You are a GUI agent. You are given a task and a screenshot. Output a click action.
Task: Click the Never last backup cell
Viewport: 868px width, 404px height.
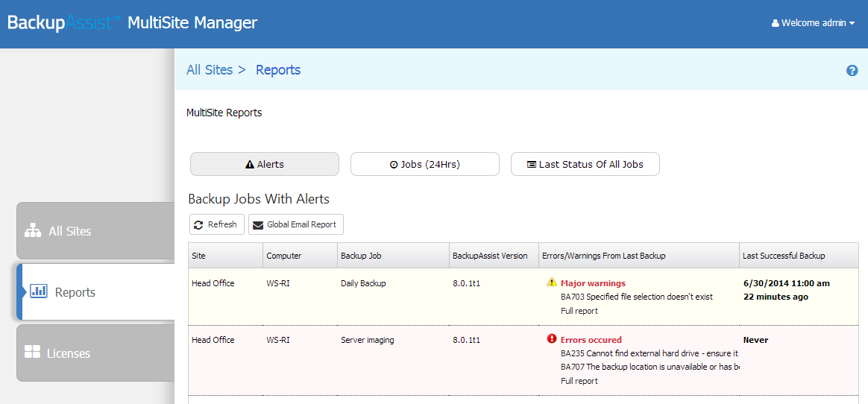click(x=755, y=340)
